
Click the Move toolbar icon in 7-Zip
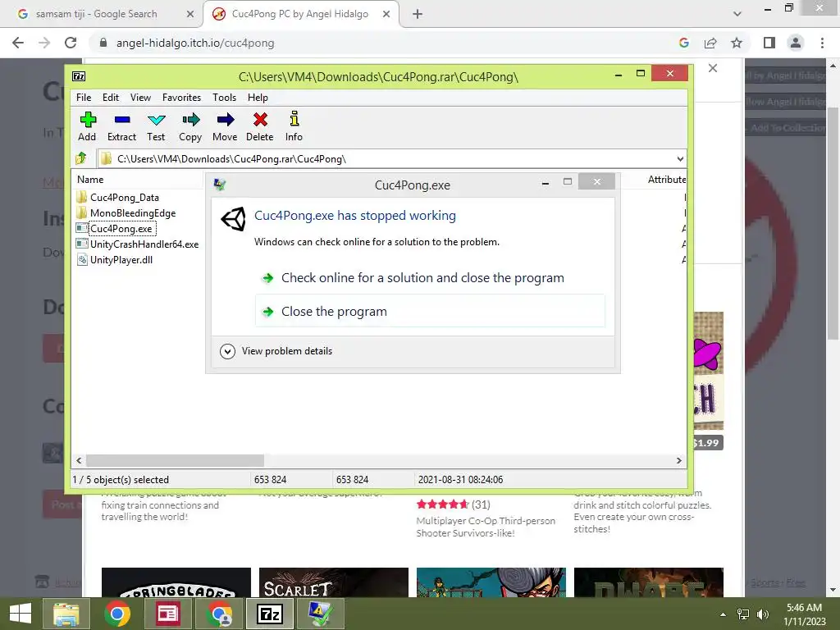225,126
